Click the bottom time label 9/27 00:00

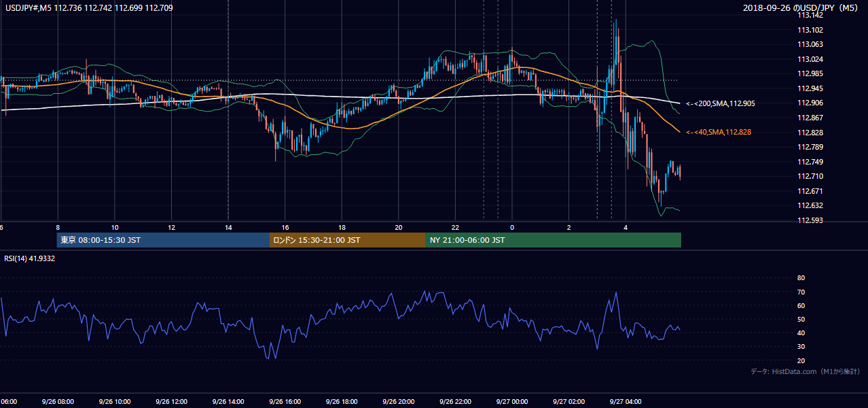[x=511, y=402]
